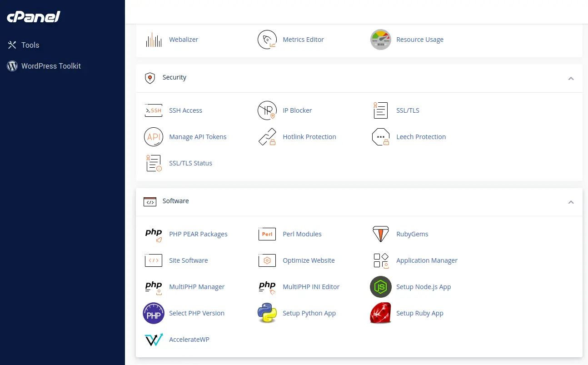Viewport: 588px width, 365px height.
Task: Click the purple Select PHP Version icon
Action: [x=154, y=313]
